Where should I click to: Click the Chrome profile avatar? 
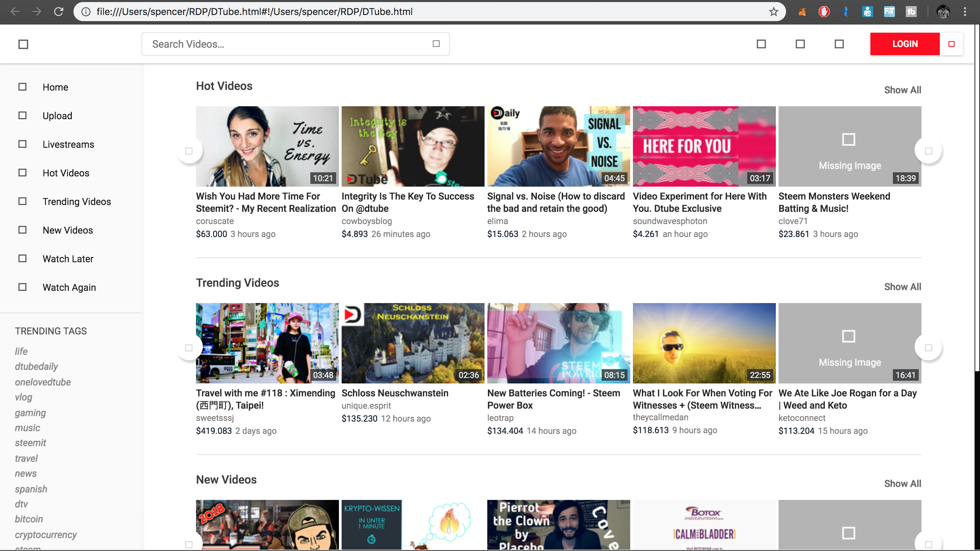point(943,12)
